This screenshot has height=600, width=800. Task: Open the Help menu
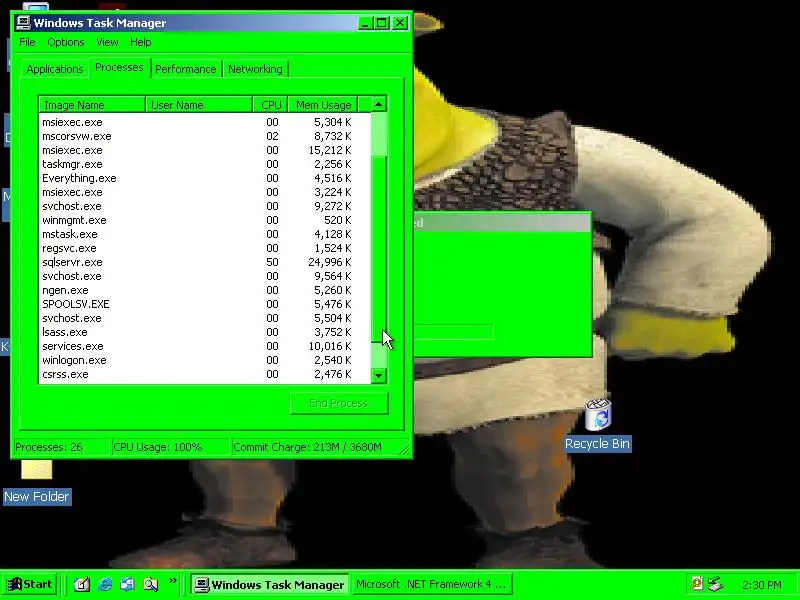(x=140, y=42)
